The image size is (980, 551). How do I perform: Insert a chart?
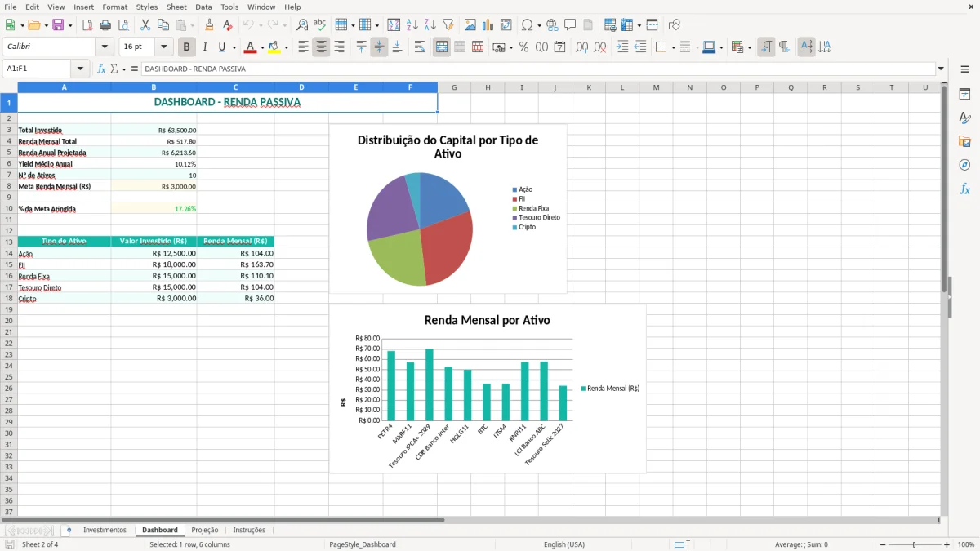[488, 25]
